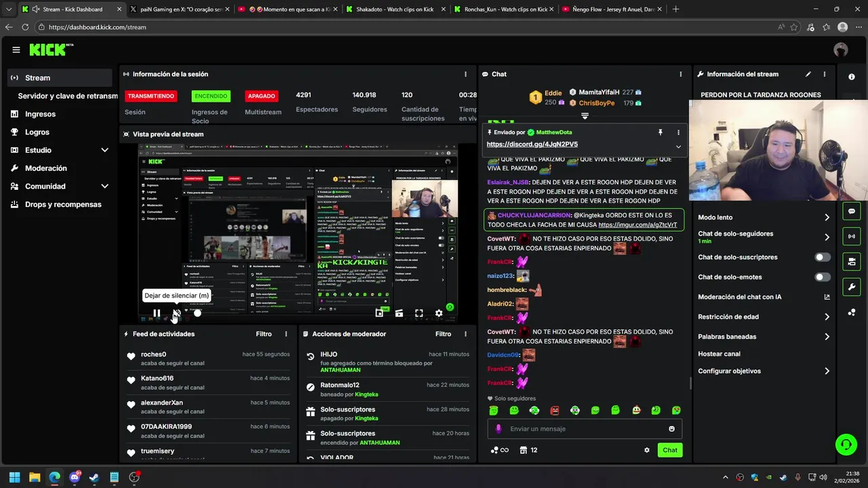Open the user profile avatar menu
Viewport: 868px width, 488px height.
(x=841, y=49)
